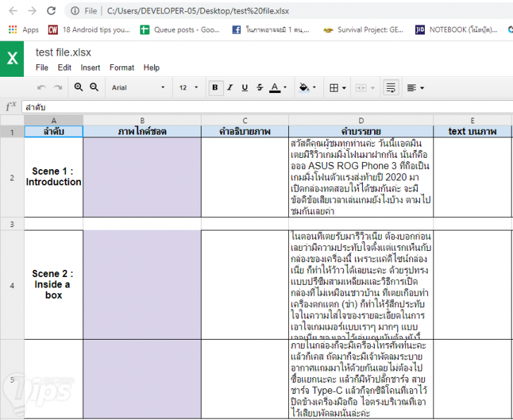
Task: Open the NOTEBOOK JIB bookmark
Action: tap(456, 30)
